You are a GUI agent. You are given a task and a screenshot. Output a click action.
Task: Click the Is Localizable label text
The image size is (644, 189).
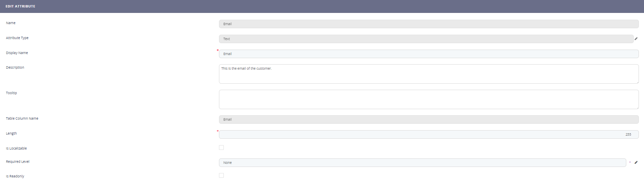tap(16, 149)
